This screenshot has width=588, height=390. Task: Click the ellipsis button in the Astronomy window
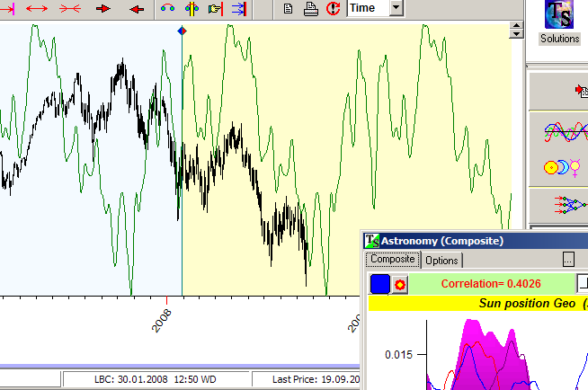click(568, 260)
